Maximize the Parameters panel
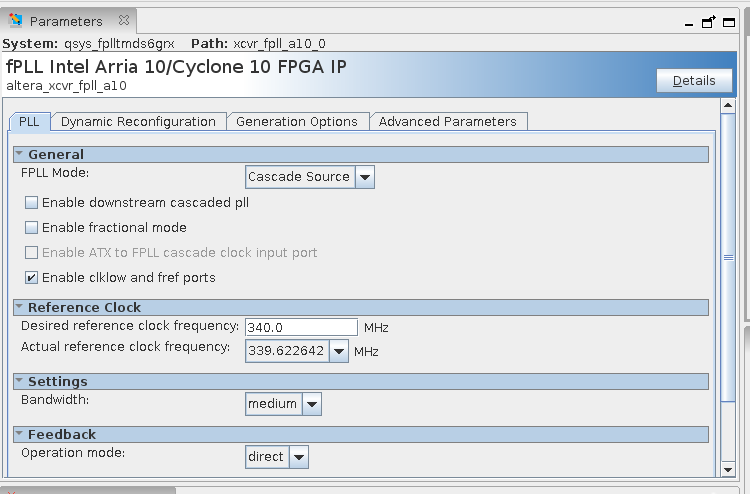 point(731,23)
